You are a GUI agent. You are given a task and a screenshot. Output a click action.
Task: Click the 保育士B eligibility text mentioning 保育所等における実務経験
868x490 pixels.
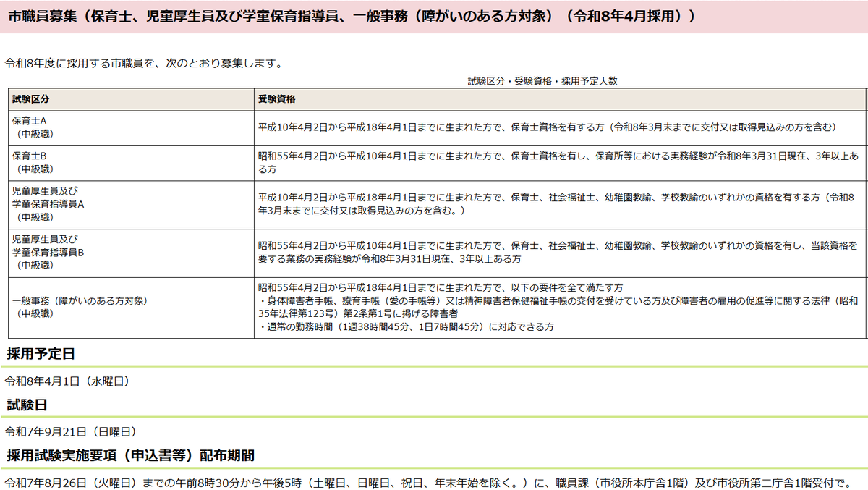[x=558, y=163]
